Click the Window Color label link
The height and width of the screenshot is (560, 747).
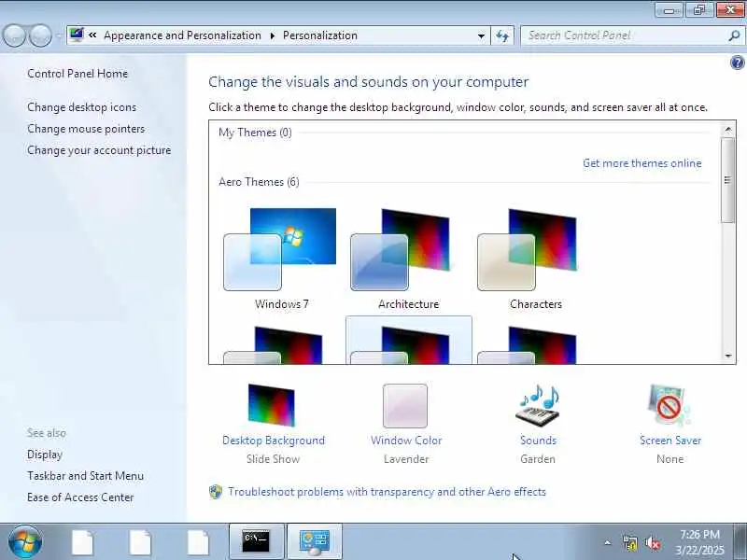pos(406,441)
